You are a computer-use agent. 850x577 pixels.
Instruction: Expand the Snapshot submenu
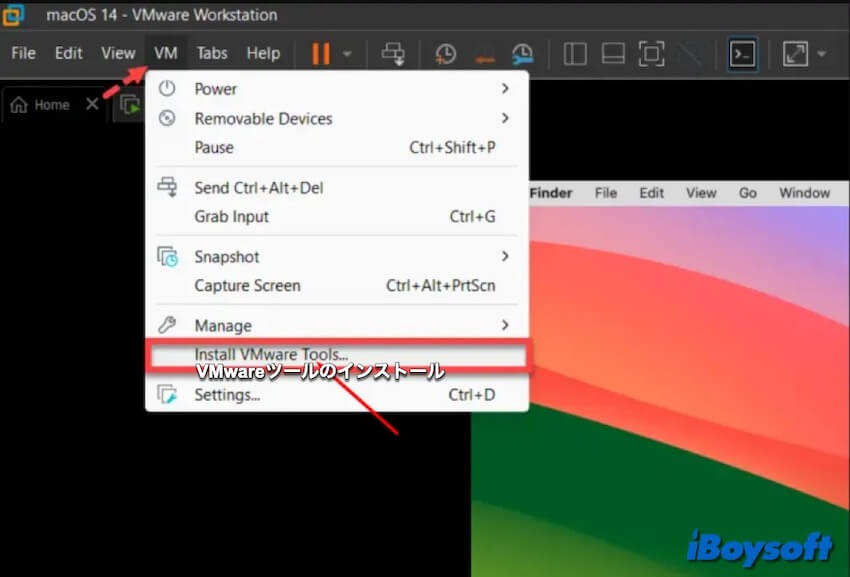[337, 257]
